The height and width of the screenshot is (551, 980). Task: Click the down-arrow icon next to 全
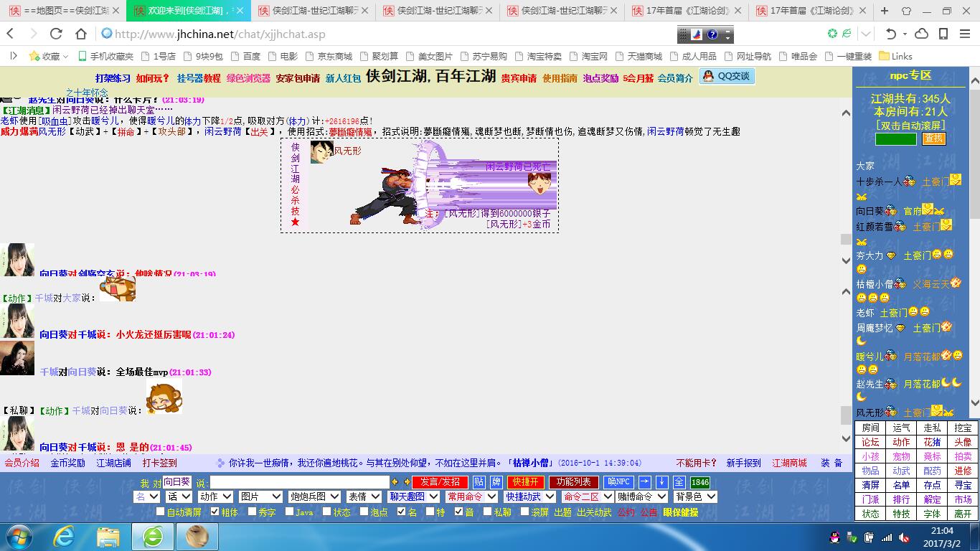point(662,482)
